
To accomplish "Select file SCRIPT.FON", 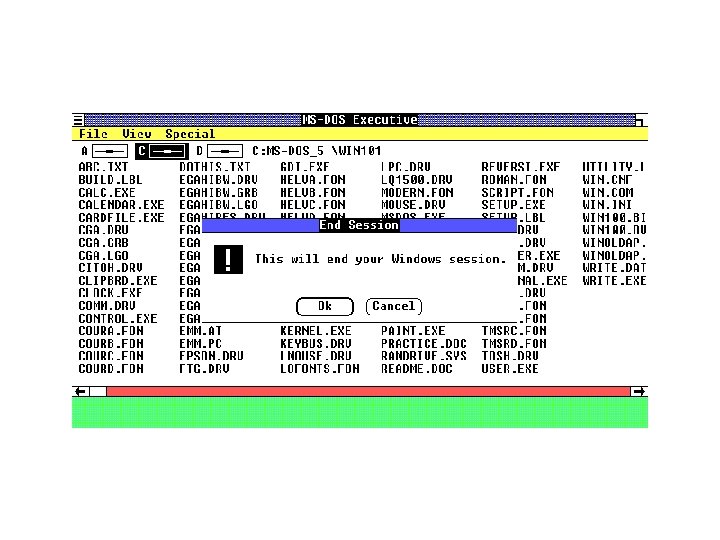I will point(518,192).
